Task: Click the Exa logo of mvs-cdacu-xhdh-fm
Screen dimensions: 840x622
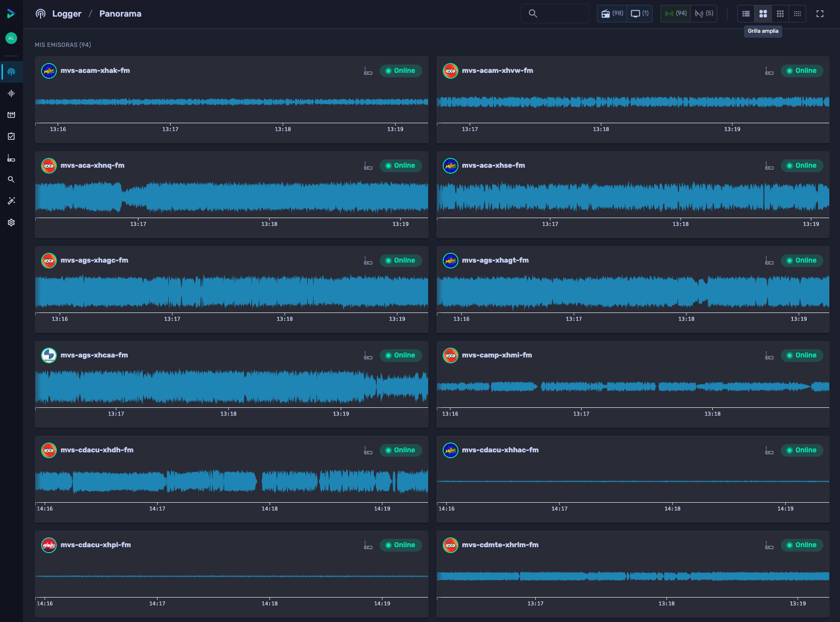Action: click(x=49, y=450)
